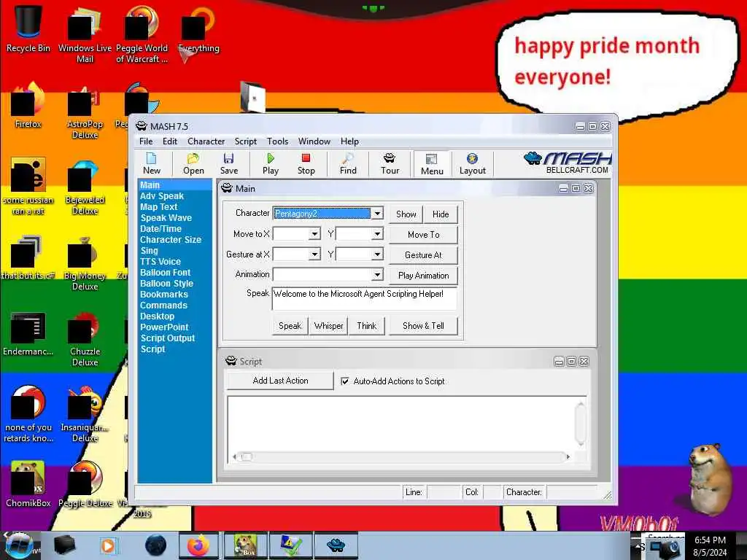Image resolution: width=747 pixels, height=560 pixels.
Task: Expand the Move to Y dropdown
Action: click(x=377, y=234)
